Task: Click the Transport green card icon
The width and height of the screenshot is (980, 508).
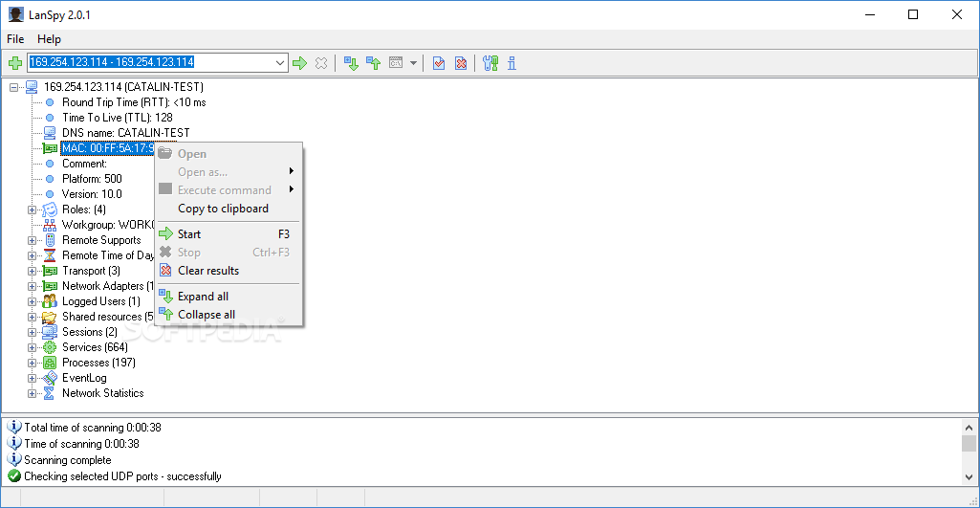Action: pos(50,271)
